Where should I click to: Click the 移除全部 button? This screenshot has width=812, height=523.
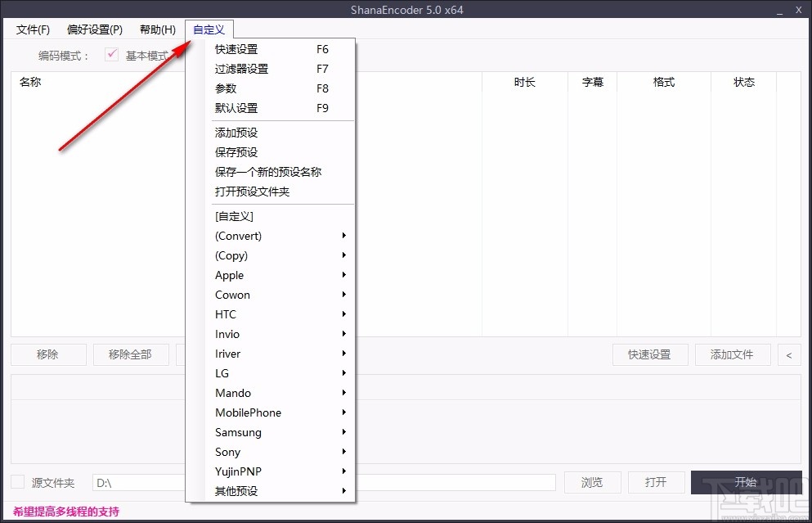pos(131,354)
